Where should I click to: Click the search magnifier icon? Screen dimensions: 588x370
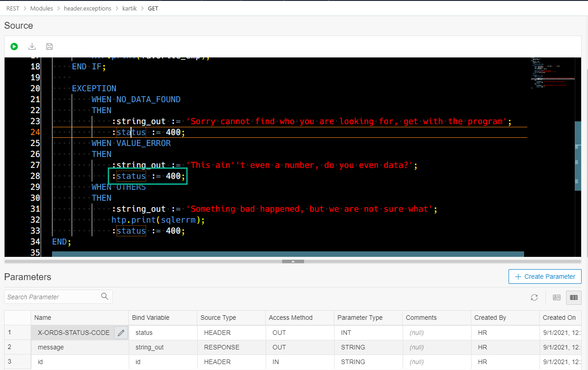(x=105, y=297)
